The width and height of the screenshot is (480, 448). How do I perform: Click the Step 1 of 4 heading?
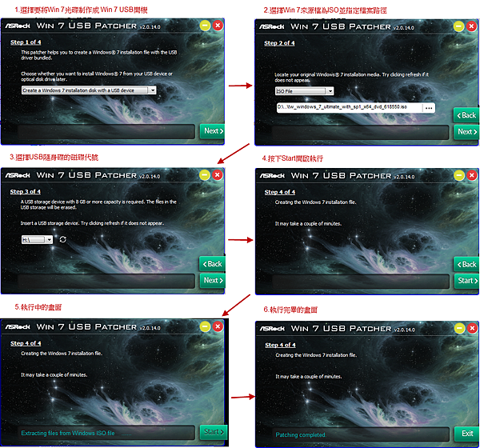click(26, 42)
